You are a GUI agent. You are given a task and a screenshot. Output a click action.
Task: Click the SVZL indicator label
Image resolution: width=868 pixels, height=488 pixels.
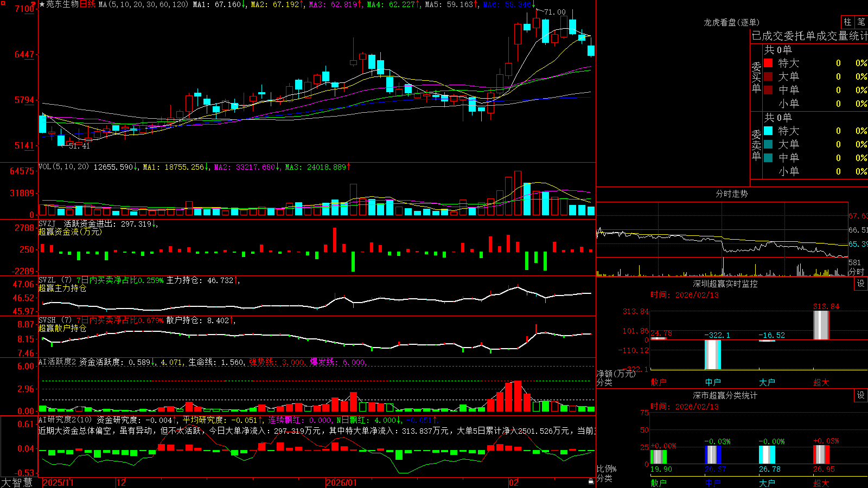click(x=47, y=280)
